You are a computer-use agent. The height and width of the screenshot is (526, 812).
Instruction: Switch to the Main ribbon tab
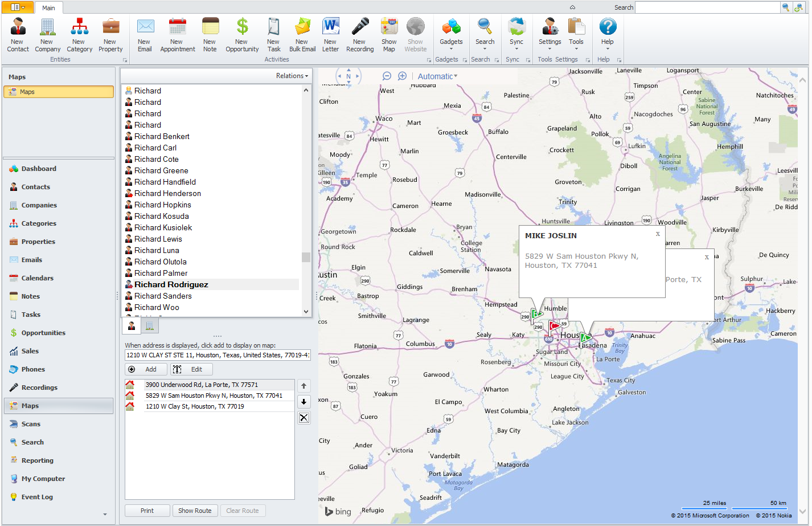coord(49,8)
